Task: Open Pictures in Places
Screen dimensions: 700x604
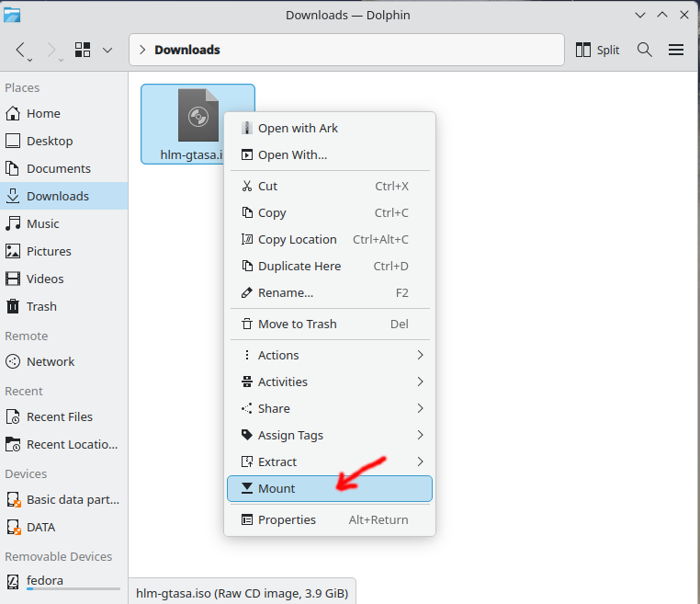Action: (x=63, y=252)
